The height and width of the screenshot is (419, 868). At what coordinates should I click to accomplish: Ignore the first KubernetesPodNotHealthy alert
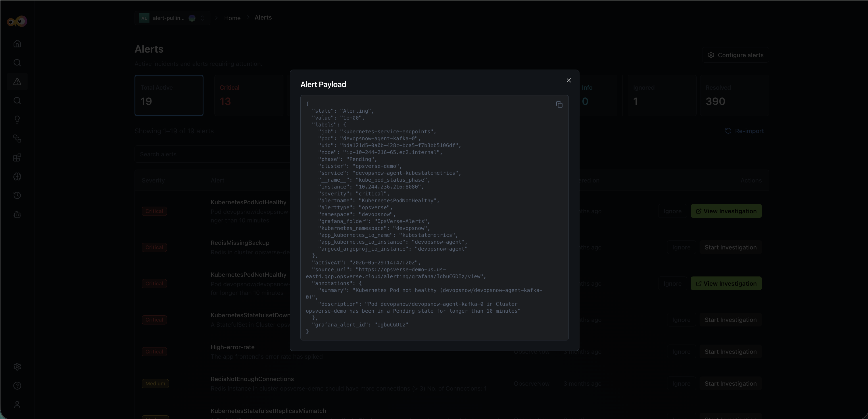(672, 211)
